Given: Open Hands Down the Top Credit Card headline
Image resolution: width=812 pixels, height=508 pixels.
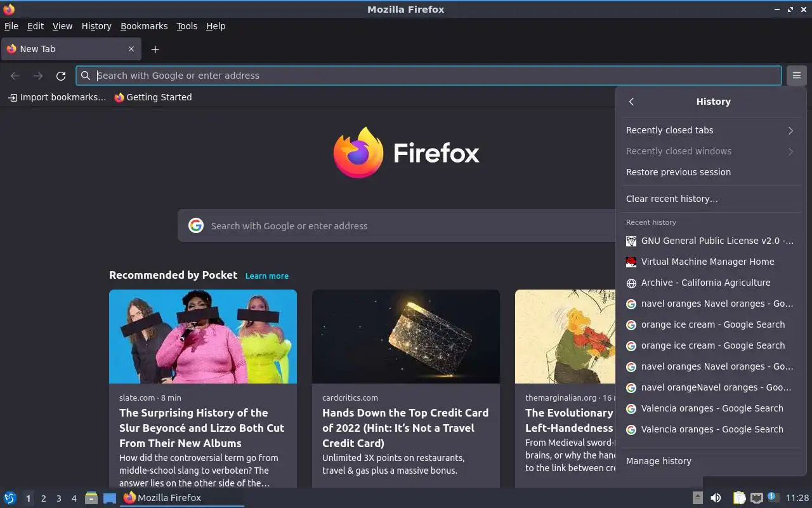Looking at the screenshot, I should coord(405,428).
